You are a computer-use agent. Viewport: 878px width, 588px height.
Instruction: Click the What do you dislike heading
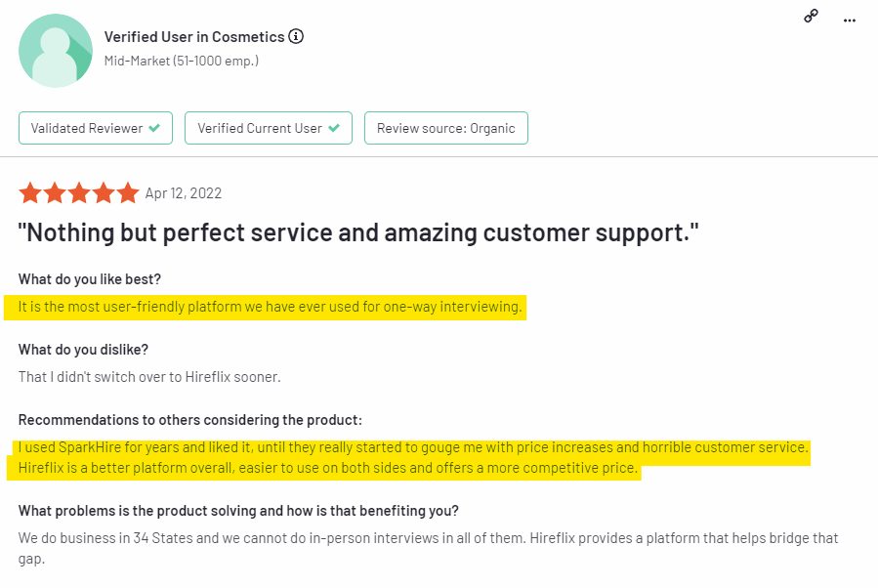click(83, 350)
